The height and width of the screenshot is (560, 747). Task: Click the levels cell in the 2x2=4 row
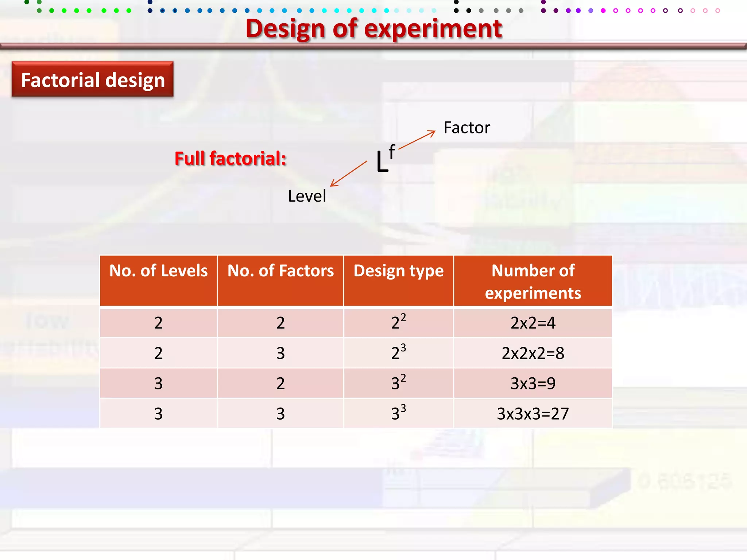159,323
